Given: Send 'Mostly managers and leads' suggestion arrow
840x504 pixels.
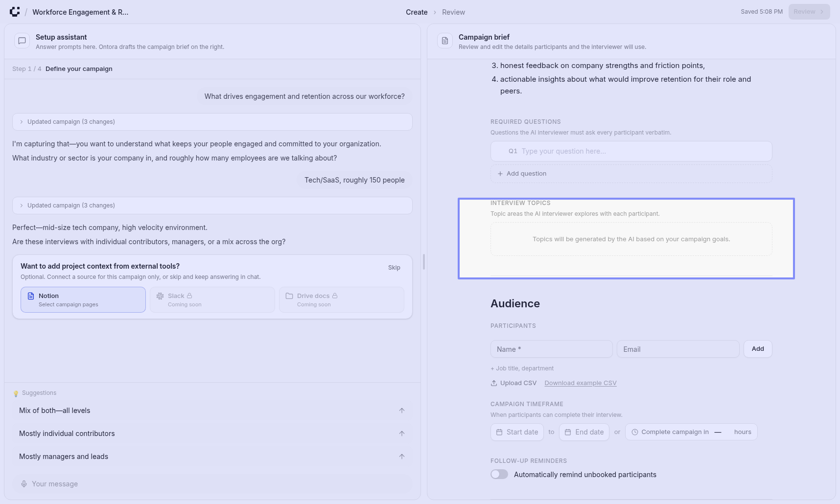Looking at the screenshot, I should tap(401, 457).
